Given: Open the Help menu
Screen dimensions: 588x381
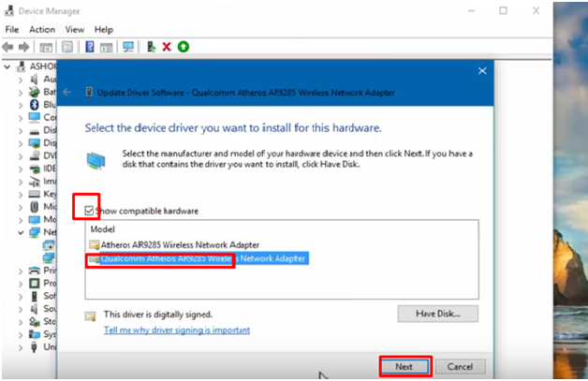Looking at the screenshot, I should [x=104, y=29].
